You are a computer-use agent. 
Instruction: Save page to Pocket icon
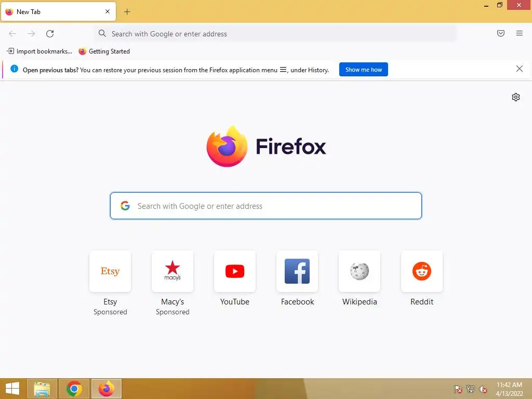pyautogui.click(x=500, y=33)
